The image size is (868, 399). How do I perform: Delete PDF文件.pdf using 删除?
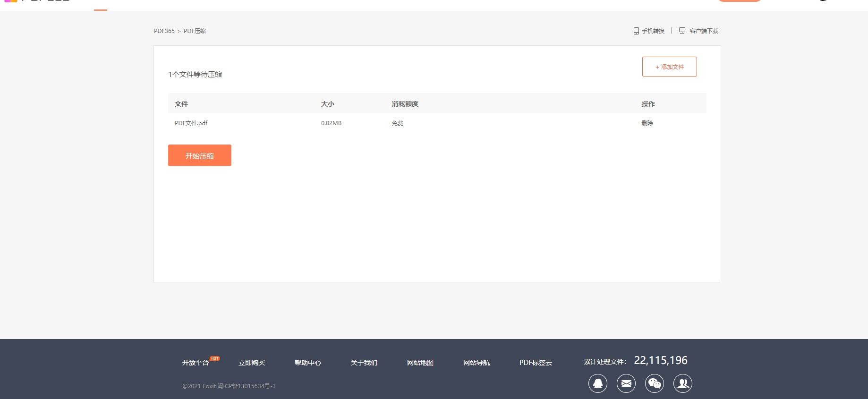(647, 123)
